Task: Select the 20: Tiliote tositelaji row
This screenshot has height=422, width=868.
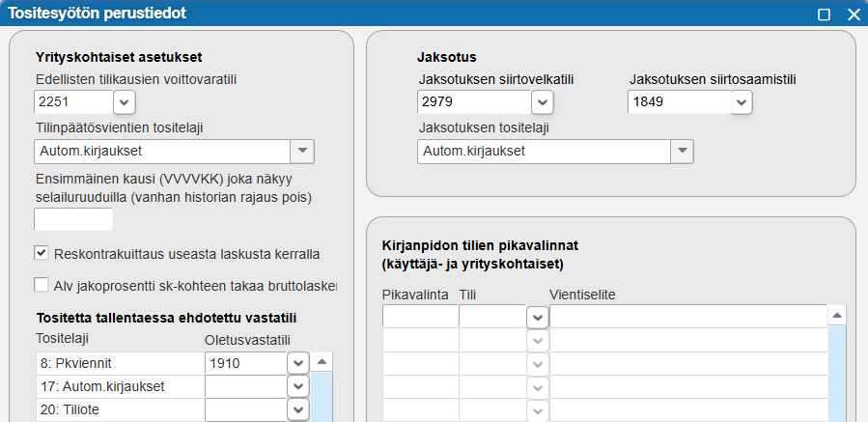Action: pyautogui.click(x=120, y=409)
